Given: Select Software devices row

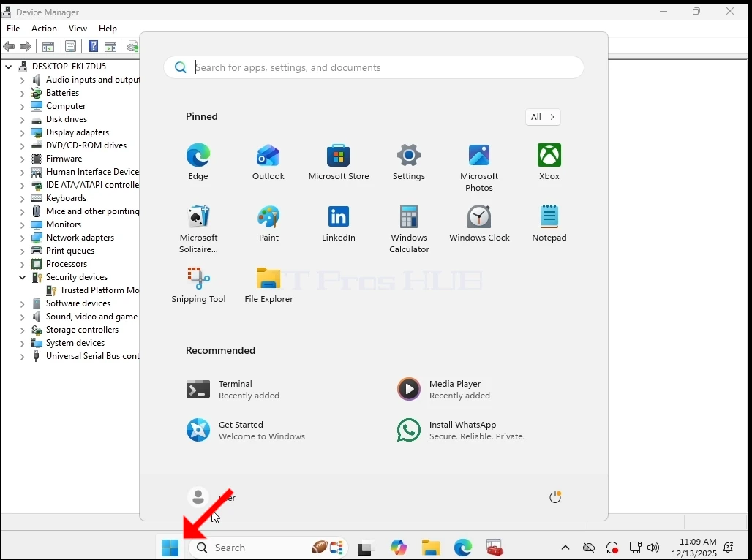Looking at the screenshot, I should pos(70,303).
